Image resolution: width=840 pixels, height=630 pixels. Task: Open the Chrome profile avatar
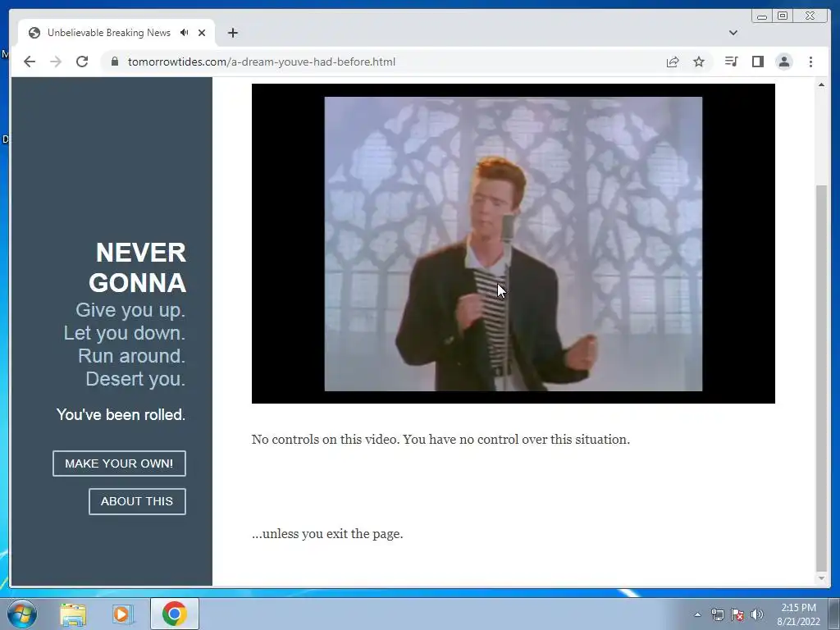pyautogui.click(x=783, y=62)
